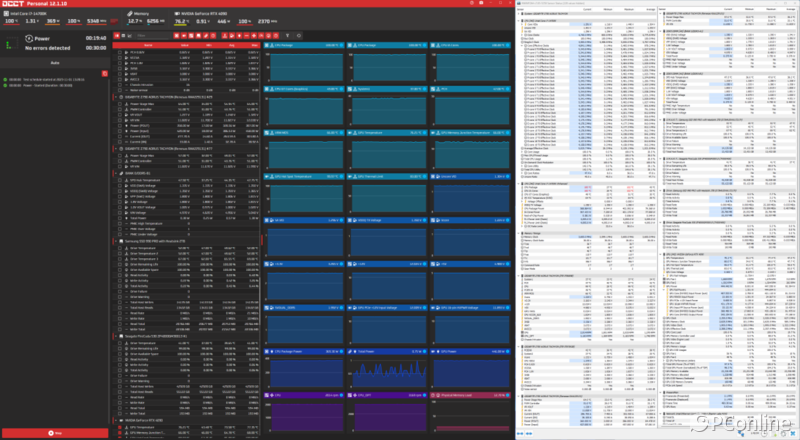
Task: Select the Auto tab in test panel
Action: 55,63
